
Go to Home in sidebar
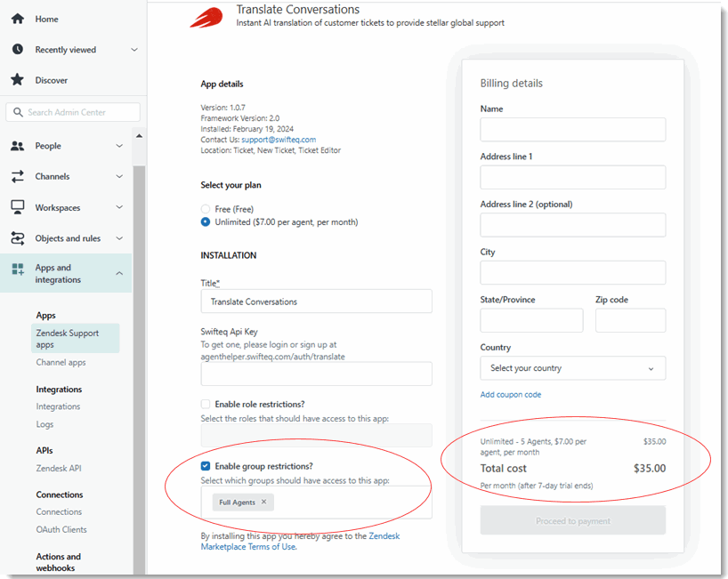click(x=46, y=19)
